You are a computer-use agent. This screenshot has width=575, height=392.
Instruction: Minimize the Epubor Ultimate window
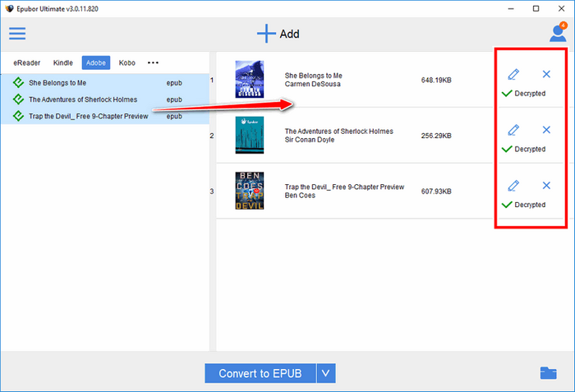[511, 8]
